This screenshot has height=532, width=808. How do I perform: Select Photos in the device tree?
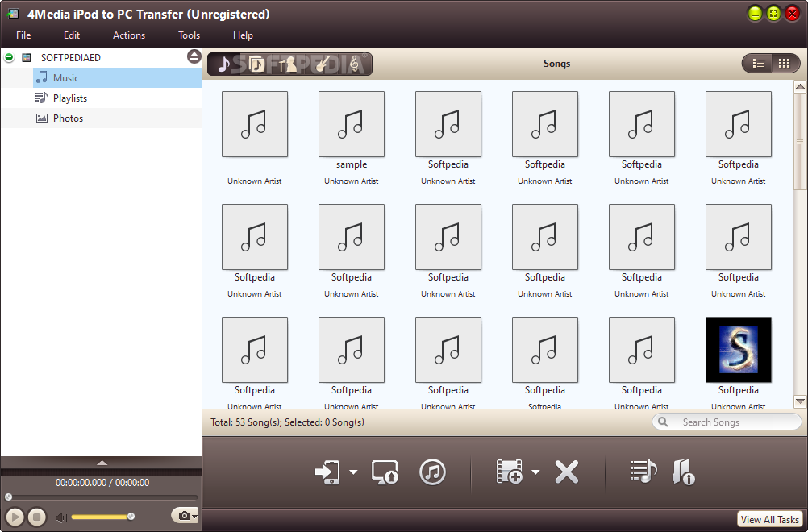[117, 118]
